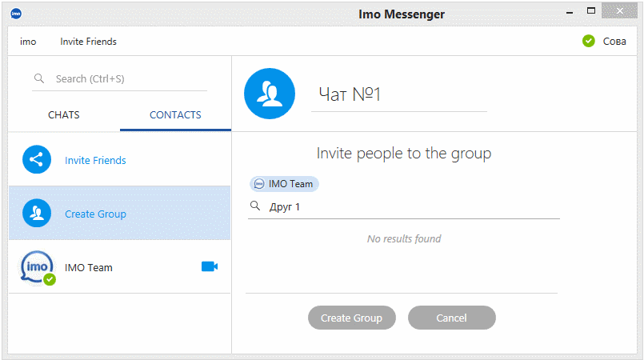Remove the IMO Team chip from invitees
This screenshot has width=644, height=360.
click(x=284, y=184)
